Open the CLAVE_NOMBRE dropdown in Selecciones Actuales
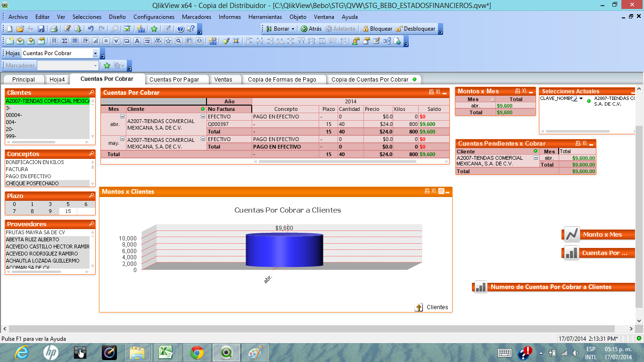 (581, 99)
